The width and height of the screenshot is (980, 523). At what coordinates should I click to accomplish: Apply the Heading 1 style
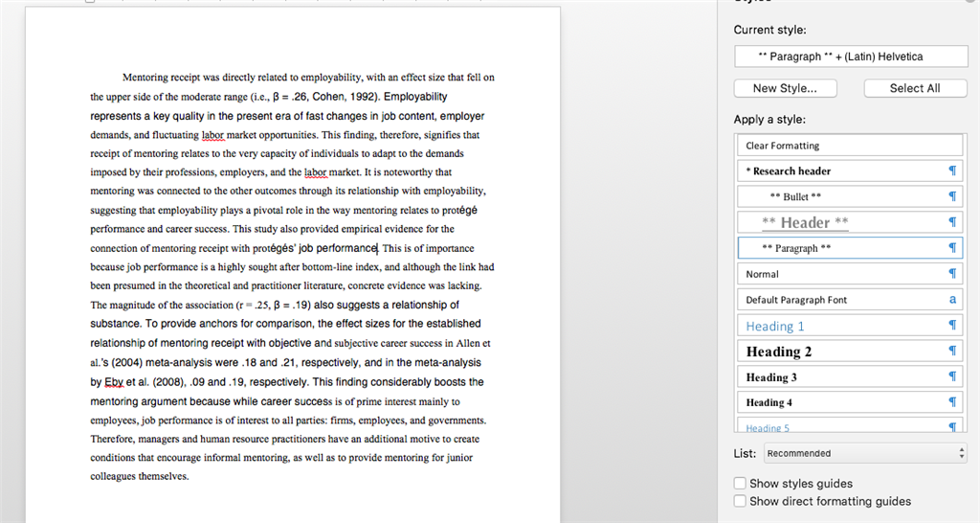pos(850,326)
